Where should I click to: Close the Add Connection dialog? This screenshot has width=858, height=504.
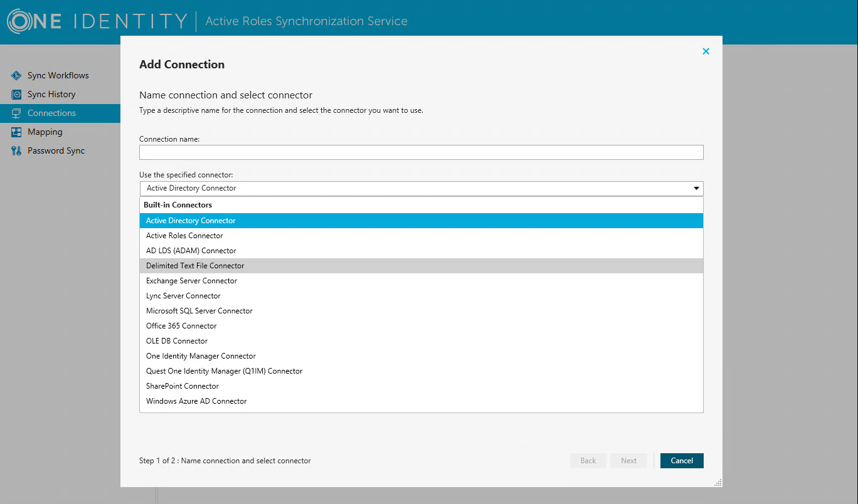(x=706, y=51)
